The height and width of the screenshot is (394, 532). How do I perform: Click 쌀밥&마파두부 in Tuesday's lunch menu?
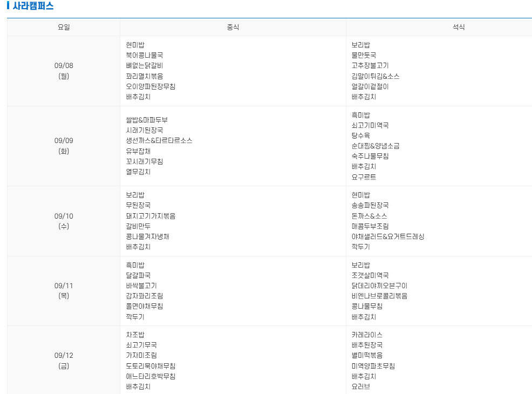[146, 120]
